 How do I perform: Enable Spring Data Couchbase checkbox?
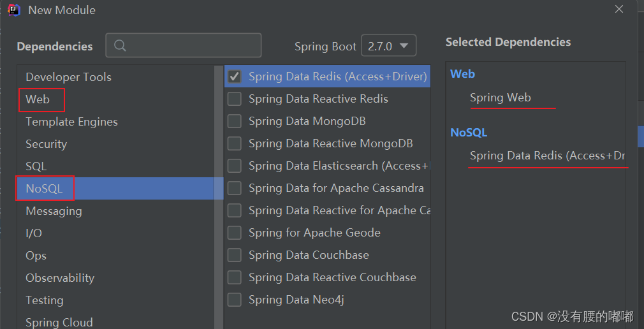tap(235, 255)
